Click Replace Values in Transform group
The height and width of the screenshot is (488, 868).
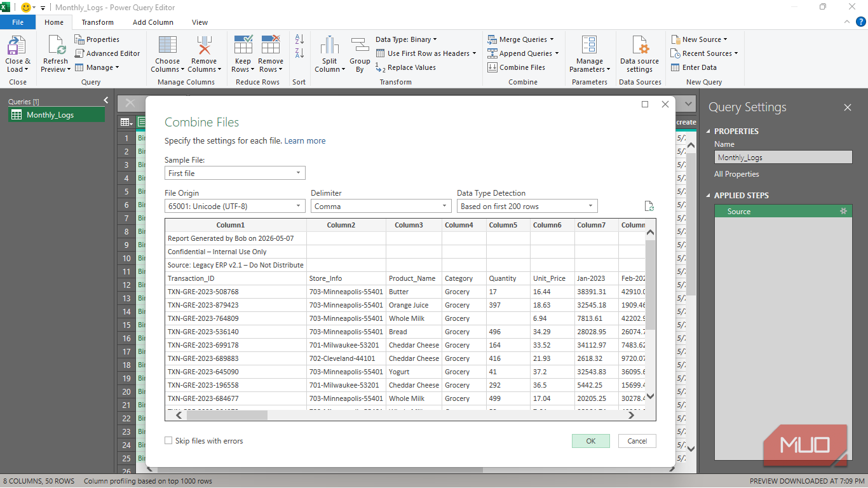[405, 67]
